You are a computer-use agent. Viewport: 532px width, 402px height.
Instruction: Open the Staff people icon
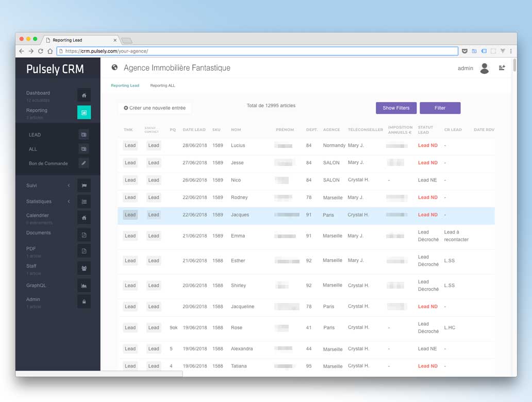pos(84,269)
